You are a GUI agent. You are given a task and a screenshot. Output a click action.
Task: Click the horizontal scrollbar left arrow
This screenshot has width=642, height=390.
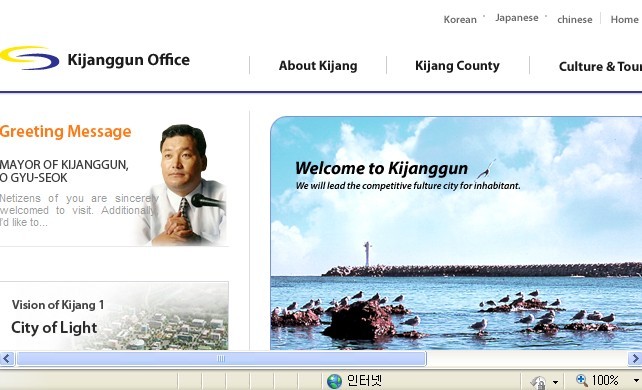7,359
